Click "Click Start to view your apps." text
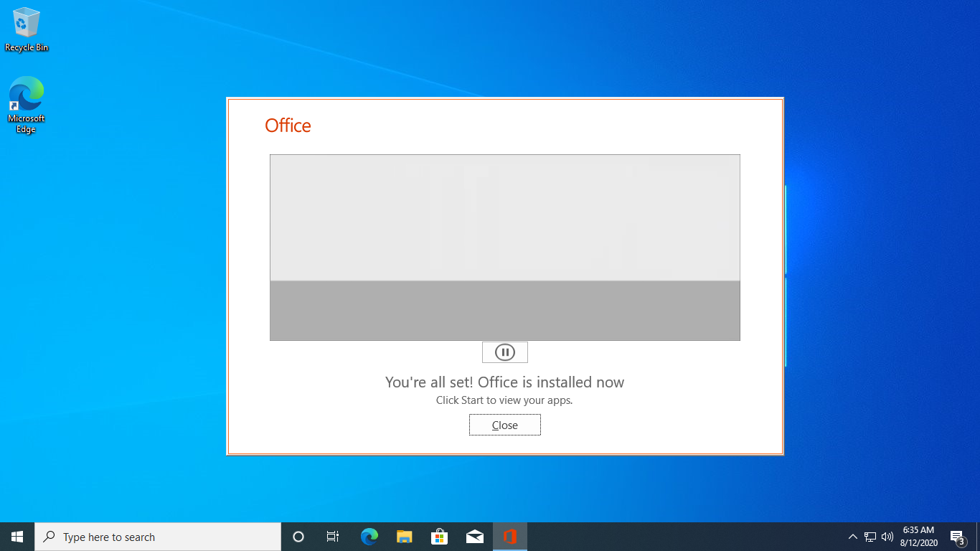Image resolution: width=980 pixels, height=551 pixels. (504, 400)
